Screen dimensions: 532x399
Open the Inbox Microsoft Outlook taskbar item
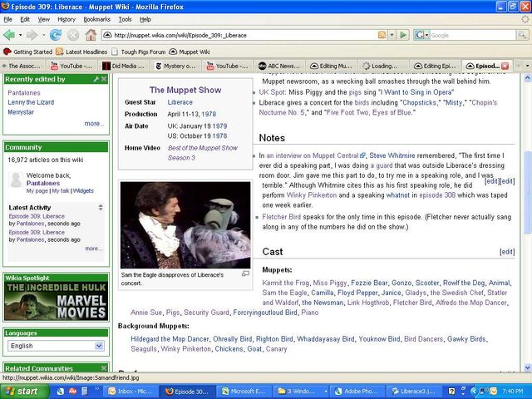pyautogui.click(x=131, y=392)
